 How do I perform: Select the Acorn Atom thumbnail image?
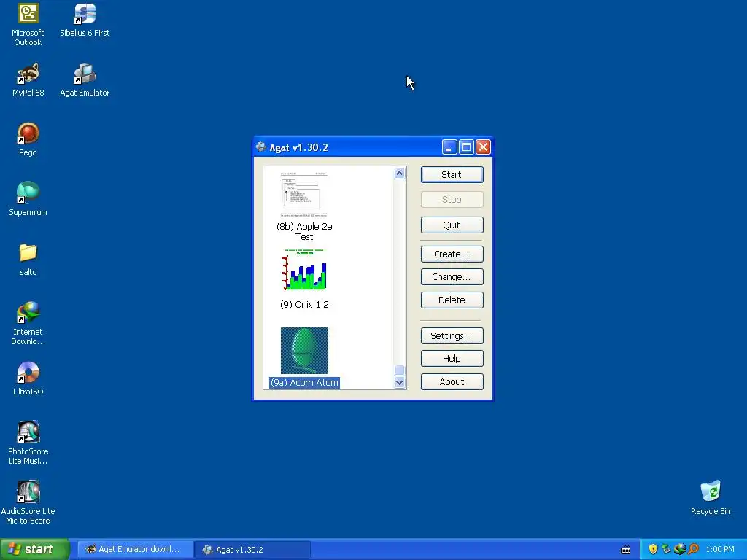tap(304, 351)
